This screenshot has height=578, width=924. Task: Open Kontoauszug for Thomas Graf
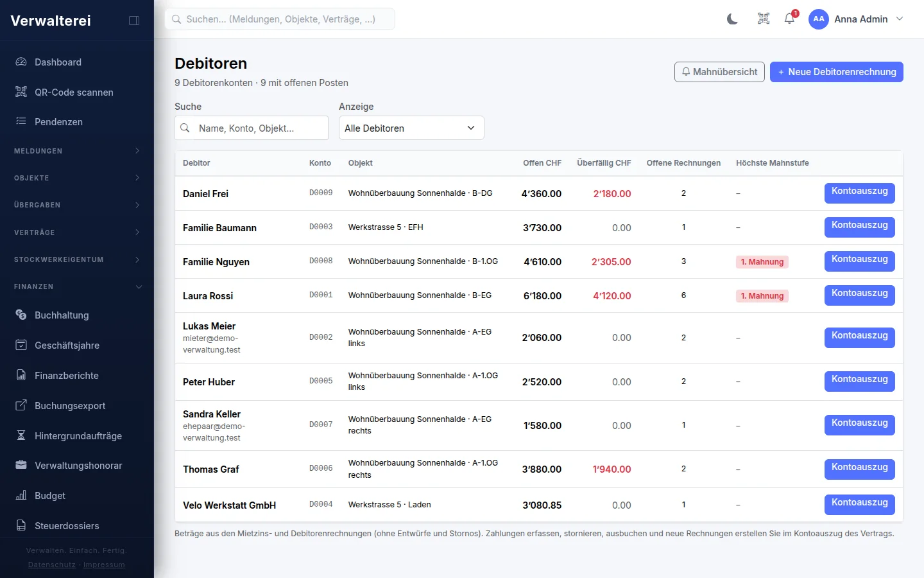click(860, 469)
